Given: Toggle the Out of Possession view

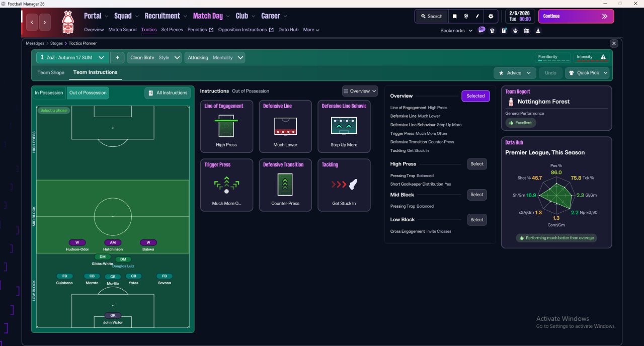Looking at the screenshot, I should pyautogui.click(x=88, y=93).
